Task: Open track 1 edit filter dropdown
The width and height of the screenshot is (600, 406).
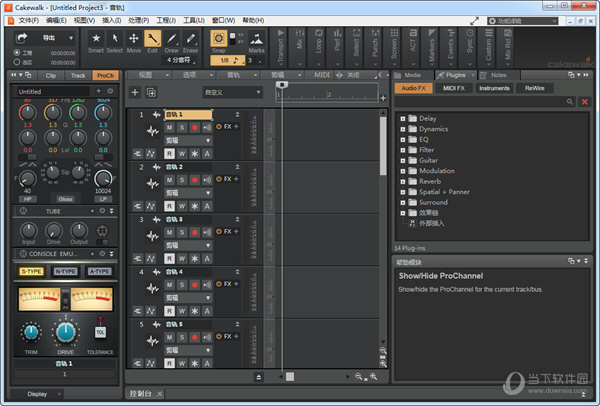Action: click(x=188, y=140)
